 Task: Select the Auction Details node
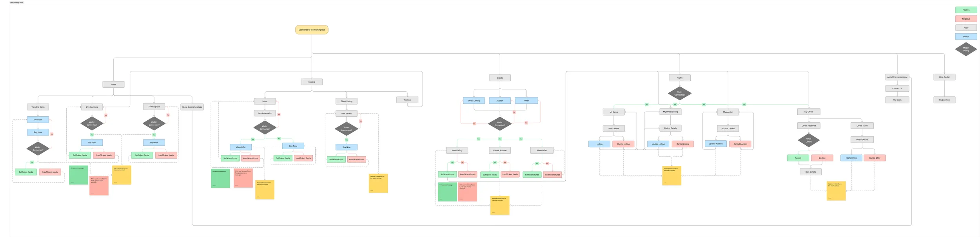pos(728,128)
